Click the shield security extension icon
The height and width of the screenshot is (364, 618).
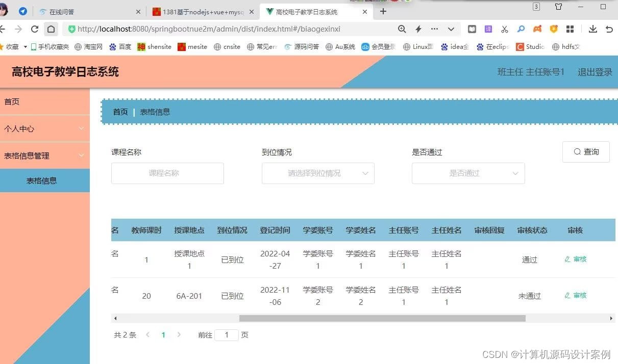[554, 29]
